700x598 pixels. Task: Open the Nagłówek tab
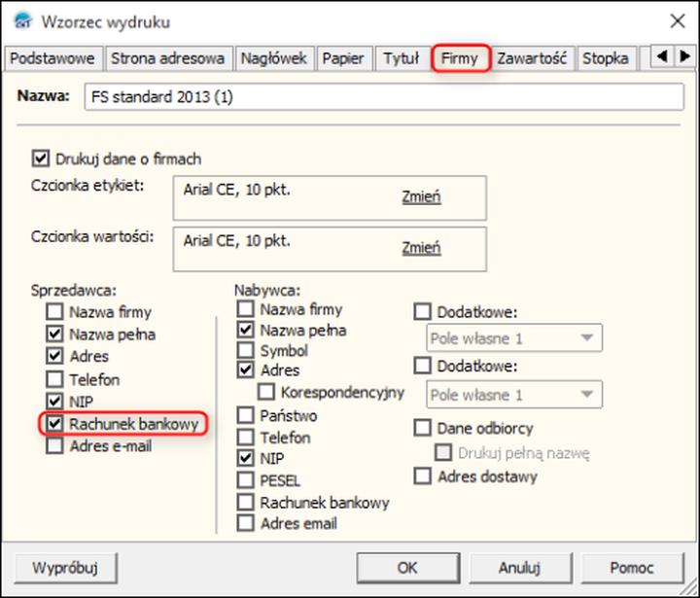click(x=275, y=58)
